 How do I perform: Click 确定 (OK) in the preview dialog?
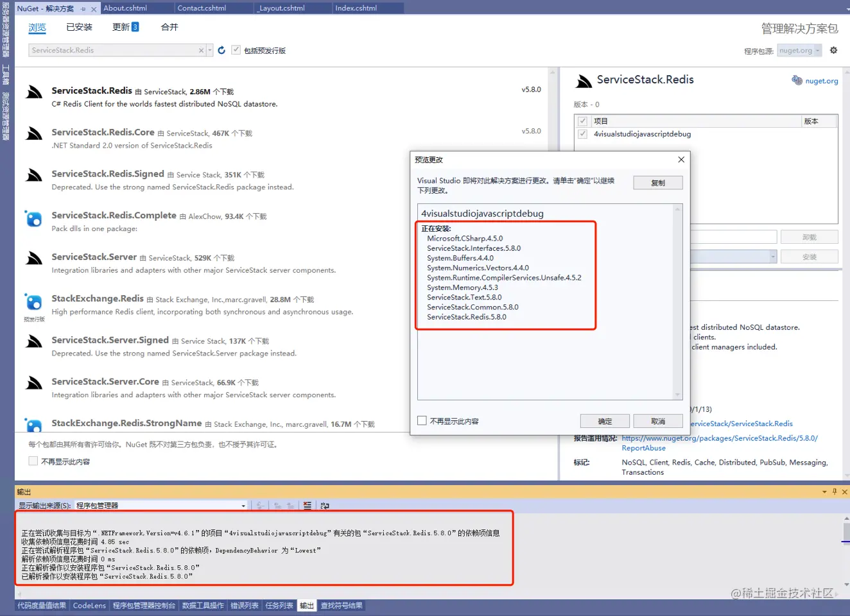point(605,421)
